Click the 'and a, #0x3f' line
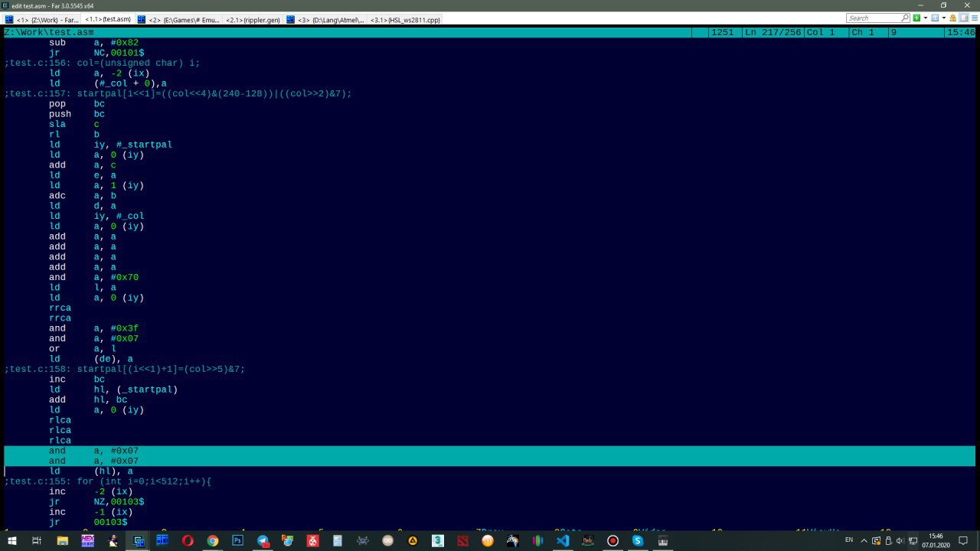Image resolution: width=980 pixels, height=551 pixels. pyautogui.click(x=94, y=328)
